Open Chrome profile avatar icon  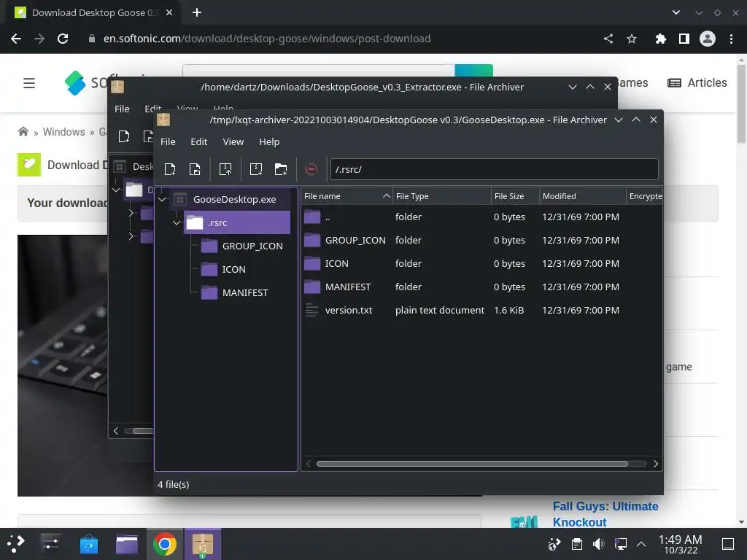click(708, 39)
